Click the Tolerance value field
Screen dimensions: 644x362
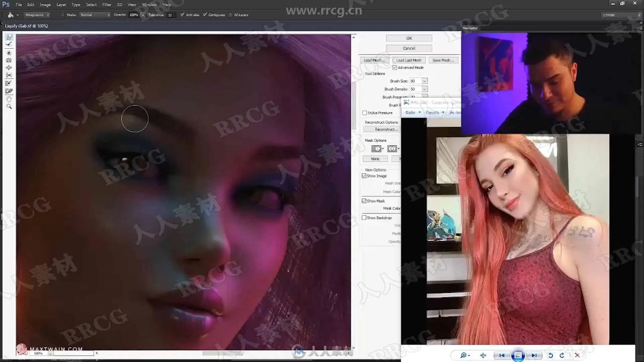pyautogui.click(x=171, y=15)
